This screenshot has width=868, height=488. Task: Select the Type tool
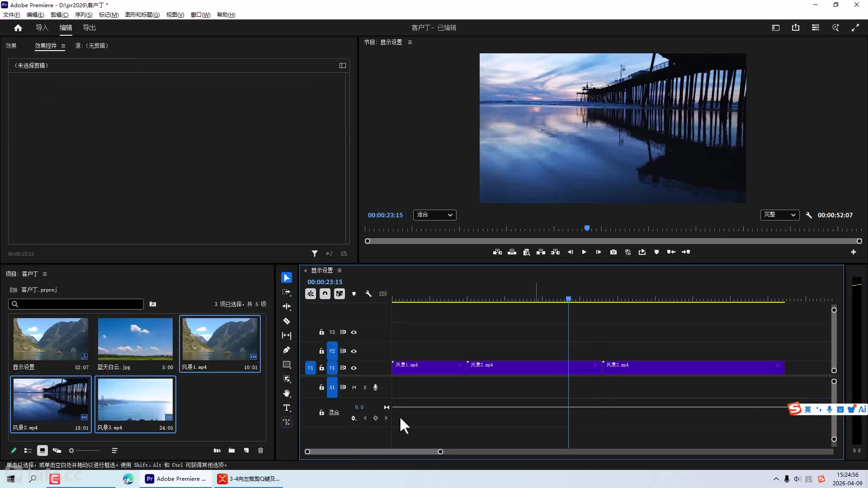(x=287, y=408)
